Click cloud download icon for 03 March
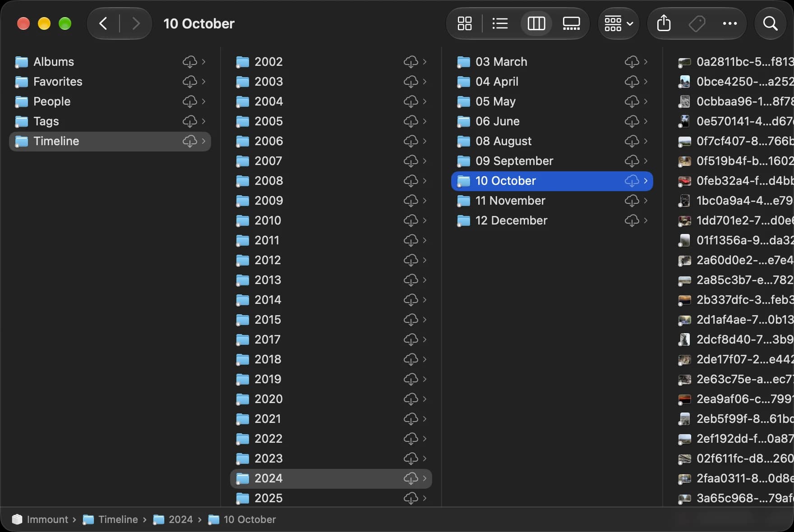 click(632, 62)
